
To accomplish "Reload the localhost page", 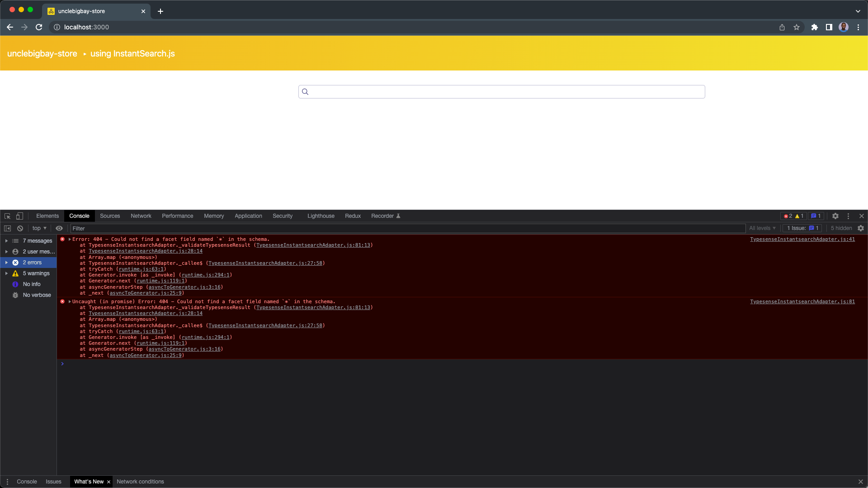I will (39, 27).
